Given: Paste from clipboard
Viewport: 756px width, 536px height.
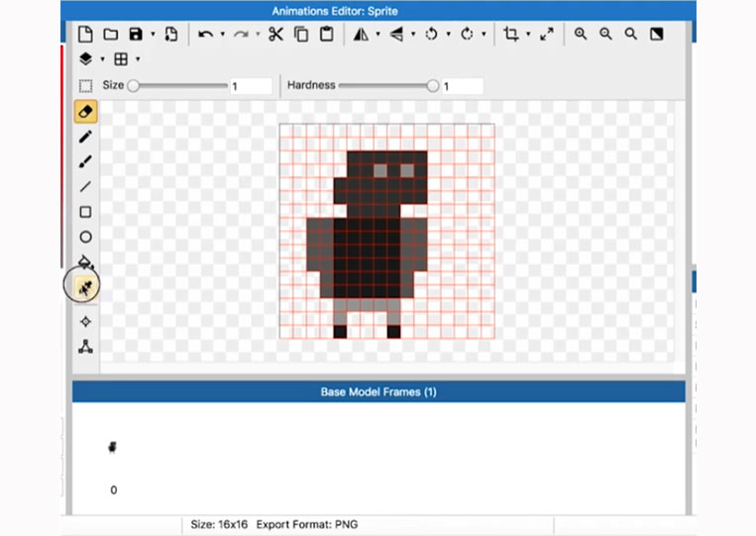Looking at the screenshot, I should (326, 35).
